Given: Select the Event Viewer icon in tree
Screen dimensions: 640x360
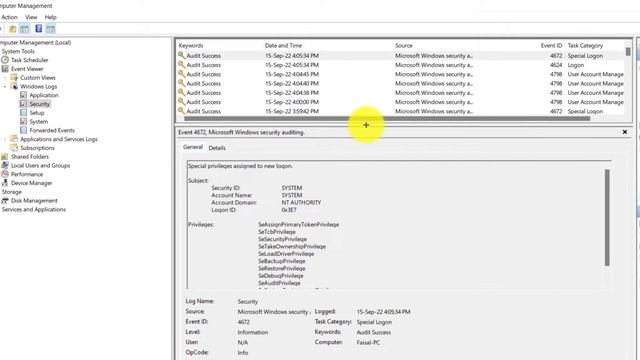Looking at the screenshot, I should coord(5,69).
